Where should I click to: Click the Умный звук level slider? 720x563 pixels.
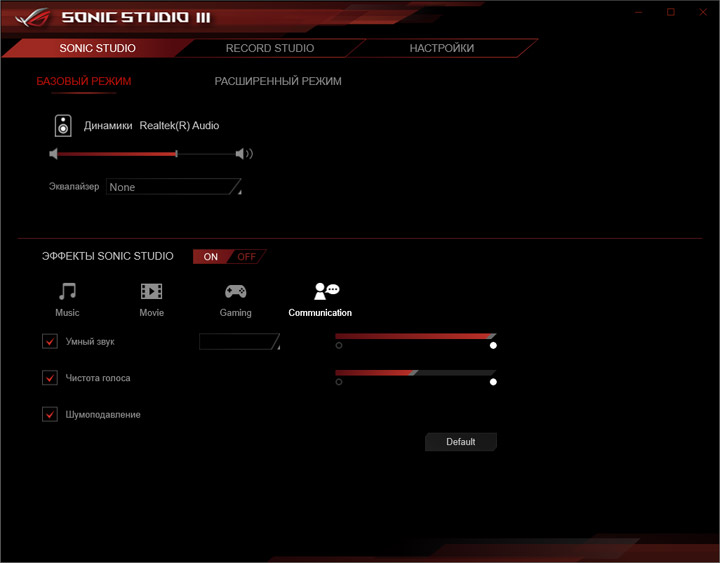point(416,336)
